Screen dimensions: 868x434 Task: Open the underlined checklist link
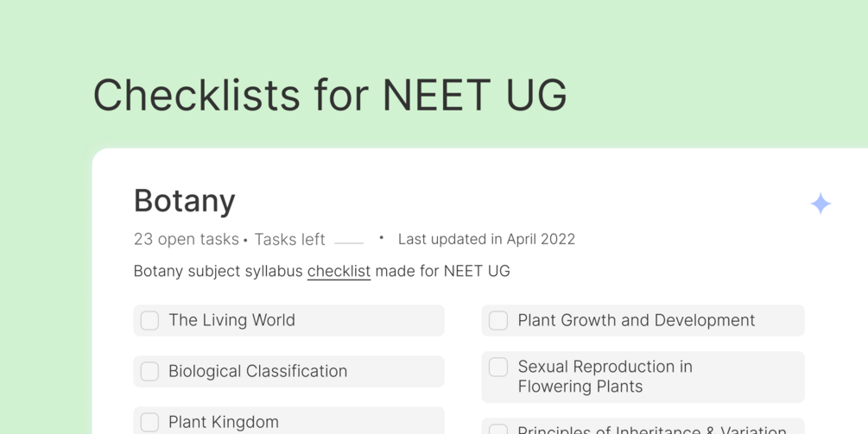pyautogui.click(x=339, y=271)
